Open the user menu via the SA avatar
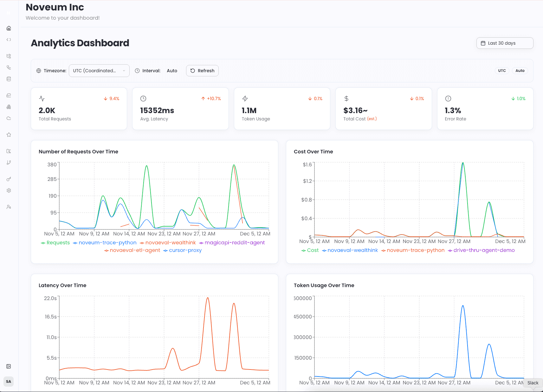The width and height of the screenshot is (543, 392). click(9, 381)
